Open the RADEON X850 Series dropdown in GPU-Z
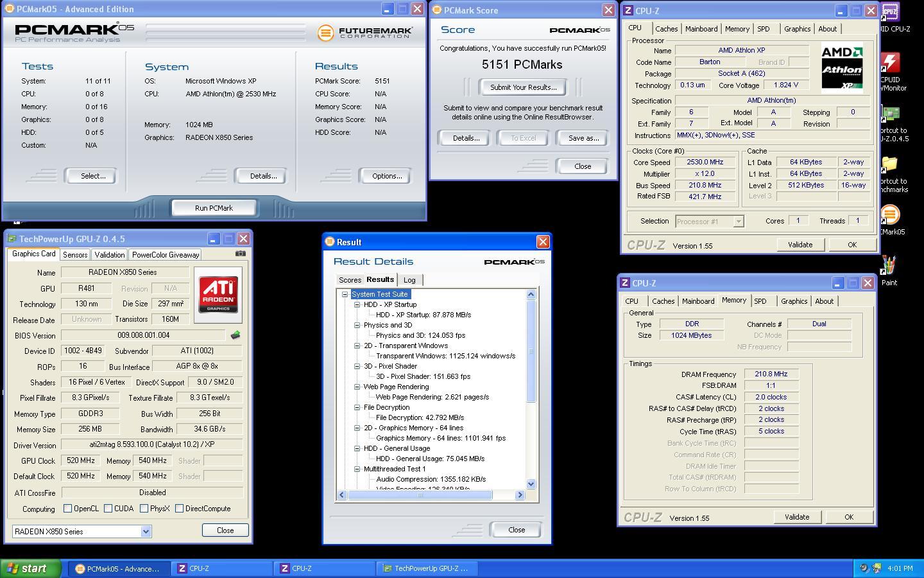924x578 pixels. 146,532
